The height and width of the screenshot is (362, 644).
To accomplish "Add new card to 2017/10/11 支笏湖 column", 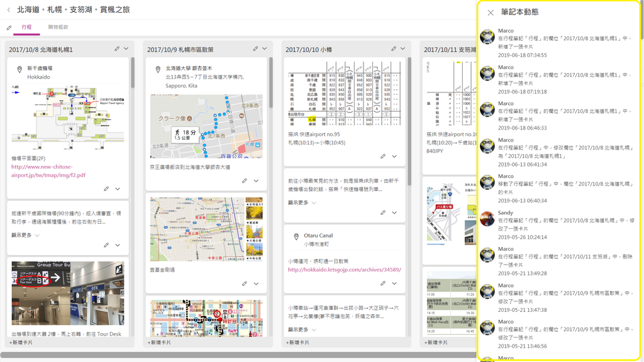I will (436, 343).
